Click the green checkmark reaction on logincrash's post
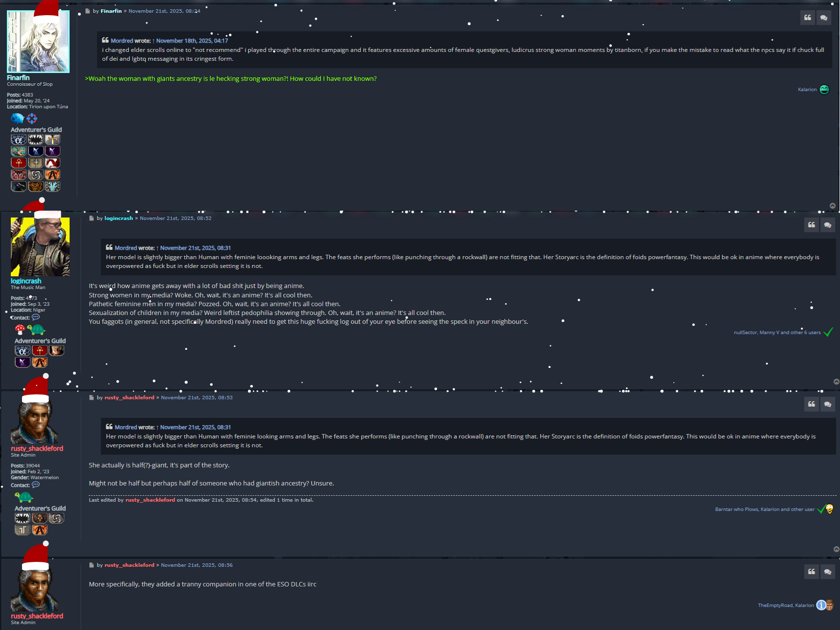The image size is (840, 630). pos(828,332)
